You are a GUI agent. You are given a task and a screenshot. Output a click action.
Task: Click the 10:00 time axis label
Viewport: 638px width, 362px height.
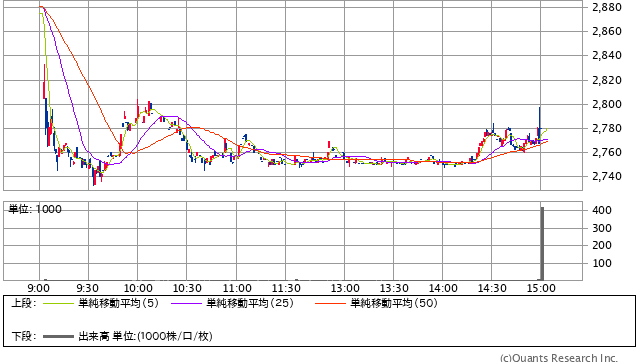138,288
